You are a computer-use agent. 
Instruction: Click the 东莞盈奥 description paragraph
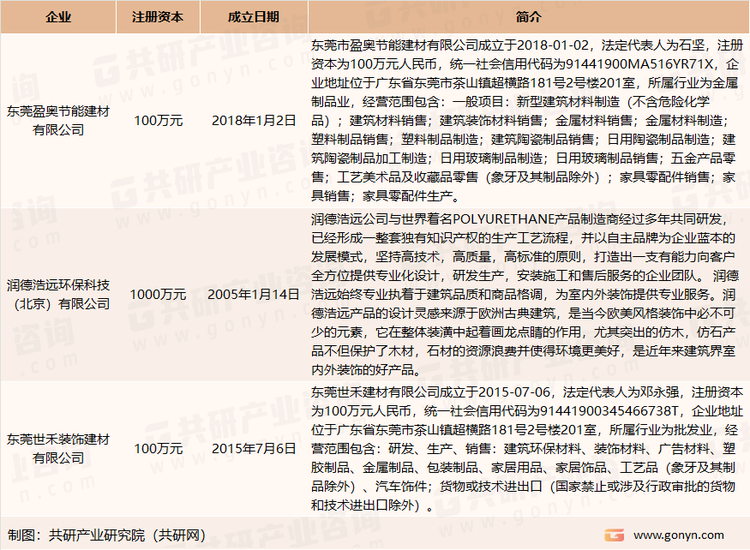(527, 121)
